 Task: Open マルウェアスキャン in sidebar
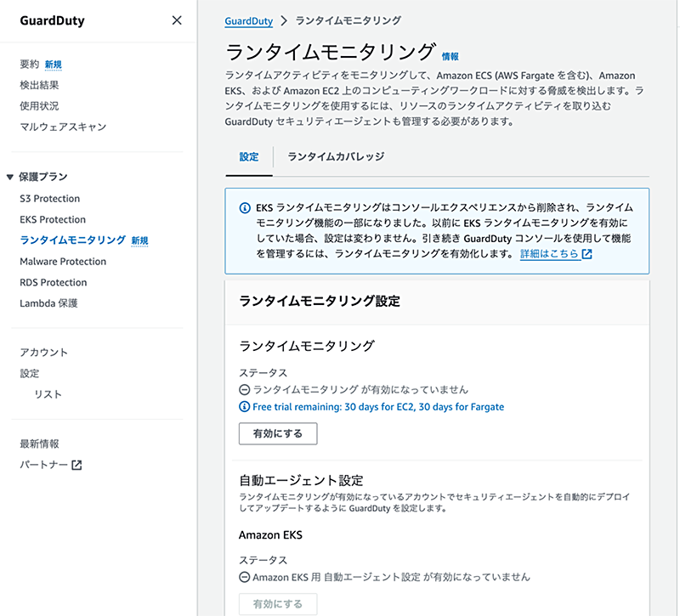(63, 127)
